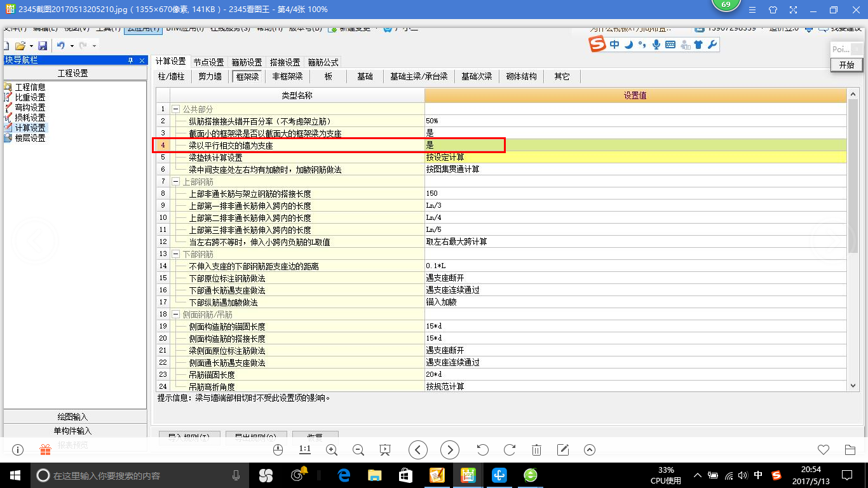The height and width of the screenshot is (488, 868).
Task: Click the 1:1 actual size icon in viewer
Action: tap(304, 449)
